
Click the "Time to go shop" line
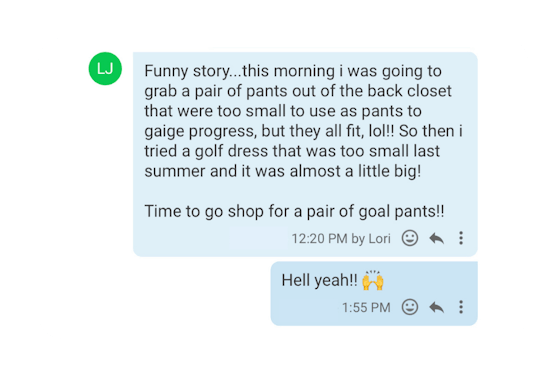[294, 211]
